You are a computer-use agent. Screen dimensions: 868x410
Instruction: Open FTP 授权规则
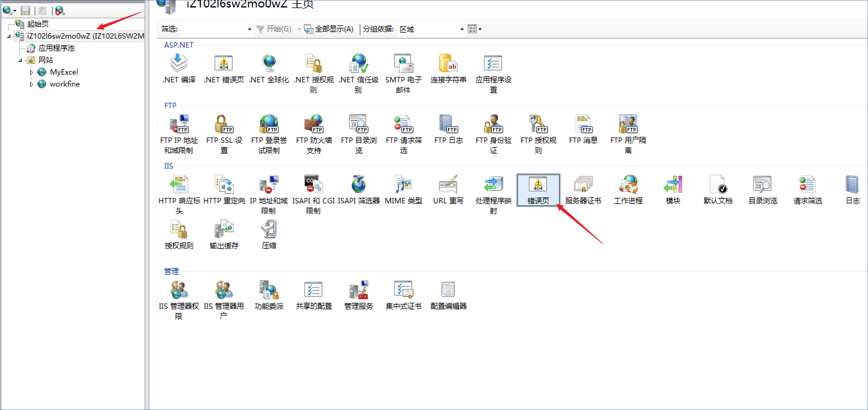pyautogui.click(x=538, y=134)
